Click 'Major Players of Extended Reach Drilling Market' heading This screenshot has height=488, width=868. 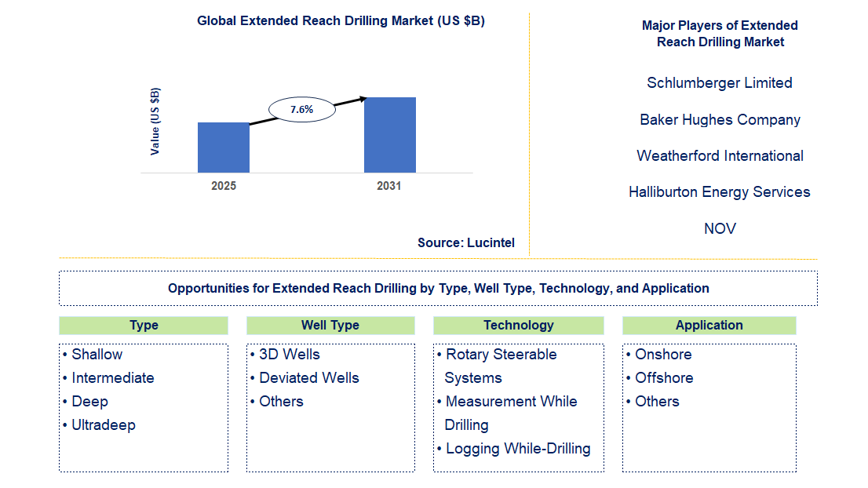pyautogui.click(x=720, y=34)
